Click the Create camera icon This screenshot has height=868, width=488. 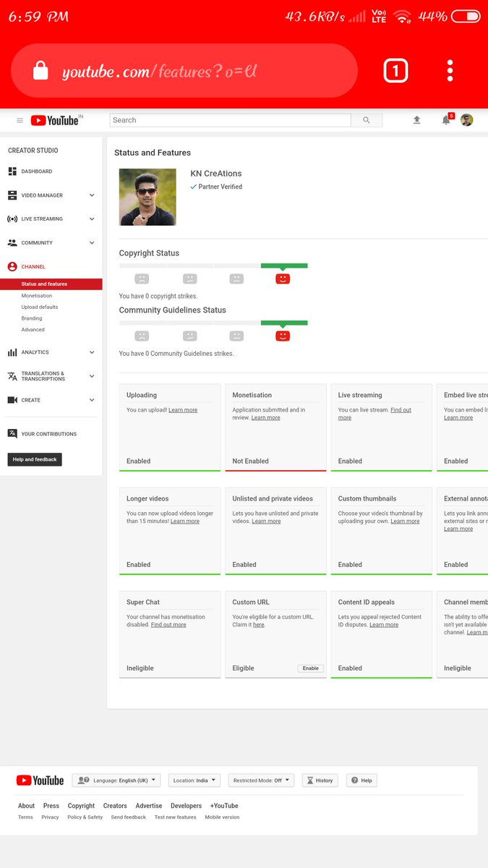pyautogui.click(x=12, y=400)
